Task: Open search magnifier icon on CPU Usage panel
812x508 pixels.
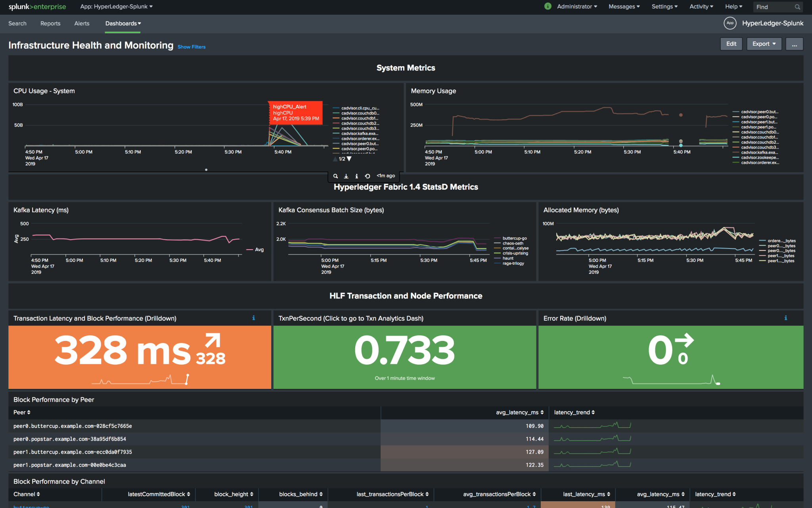Action: (x=335, y=176)
